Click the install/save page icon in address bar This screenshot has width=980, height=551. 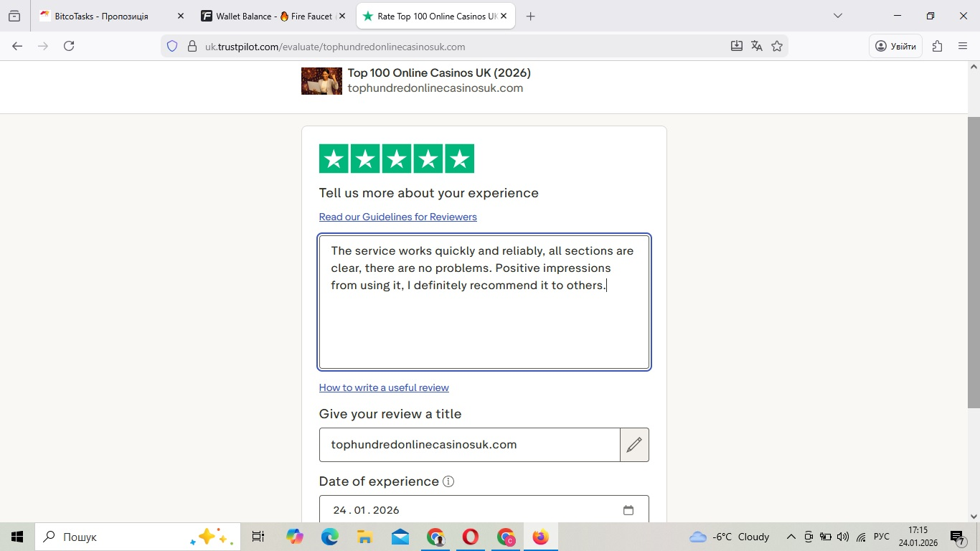(x=737, y=46)
